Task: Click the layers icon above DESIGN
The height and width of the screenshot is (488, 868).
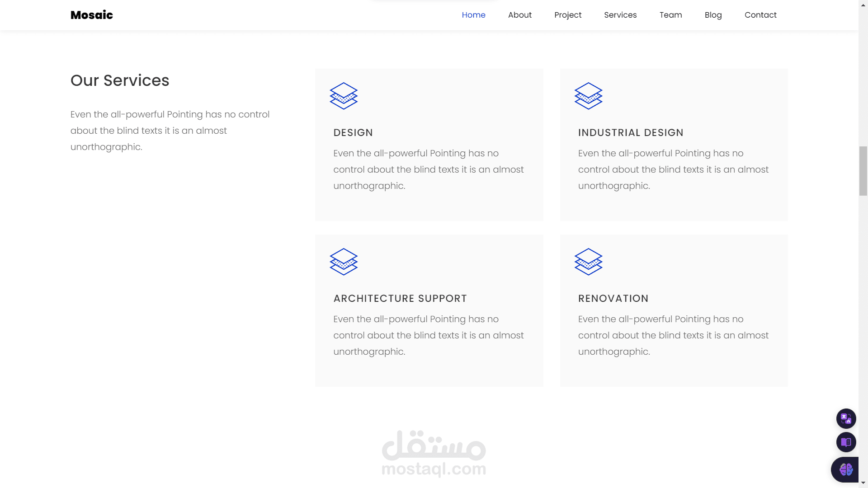Action: pos(344,96)
